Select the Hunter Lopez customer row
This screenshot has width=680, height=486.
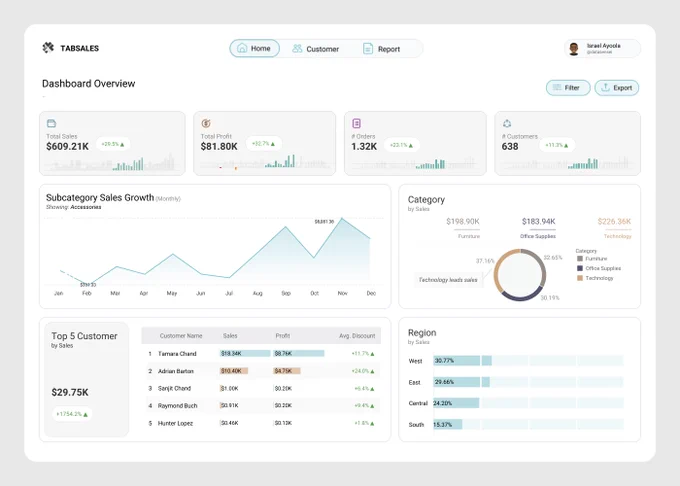tap(261, 423)
